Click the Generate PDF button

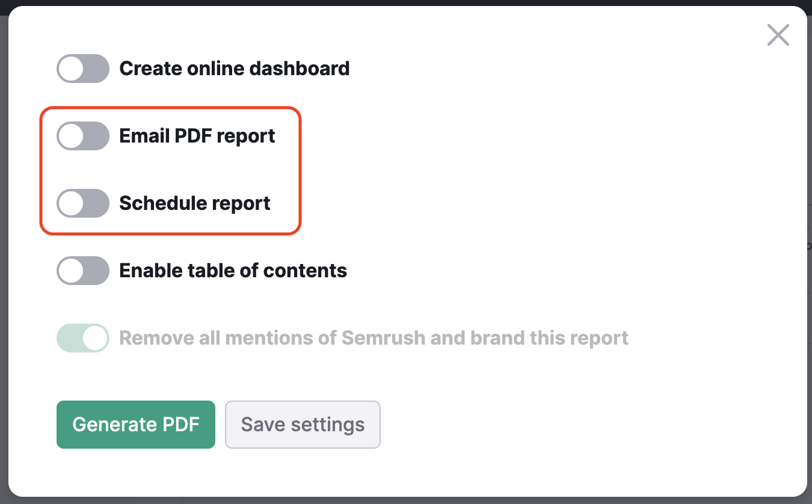click(x=136, y=425)
